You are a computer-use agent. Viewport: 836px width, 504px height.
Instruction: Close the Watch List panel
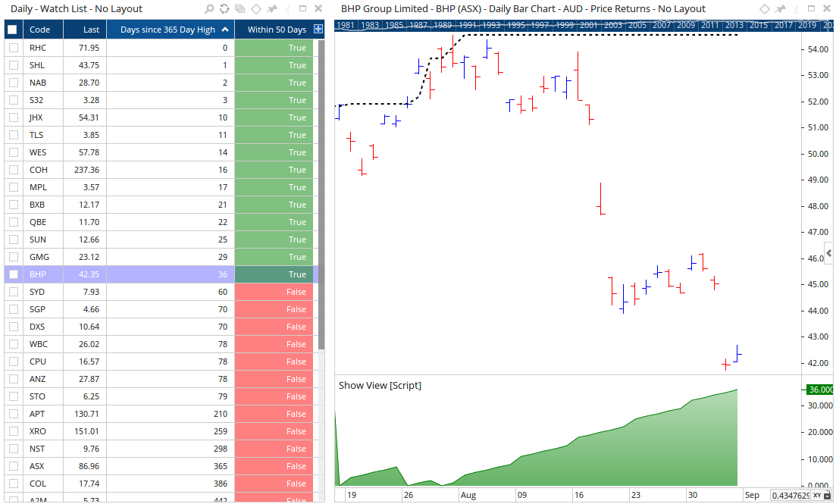(x=318, y=8)
